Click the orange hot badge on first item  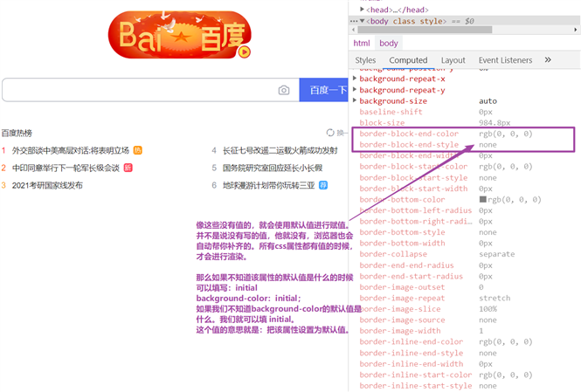pyautogui.click(x=137, y=150)
